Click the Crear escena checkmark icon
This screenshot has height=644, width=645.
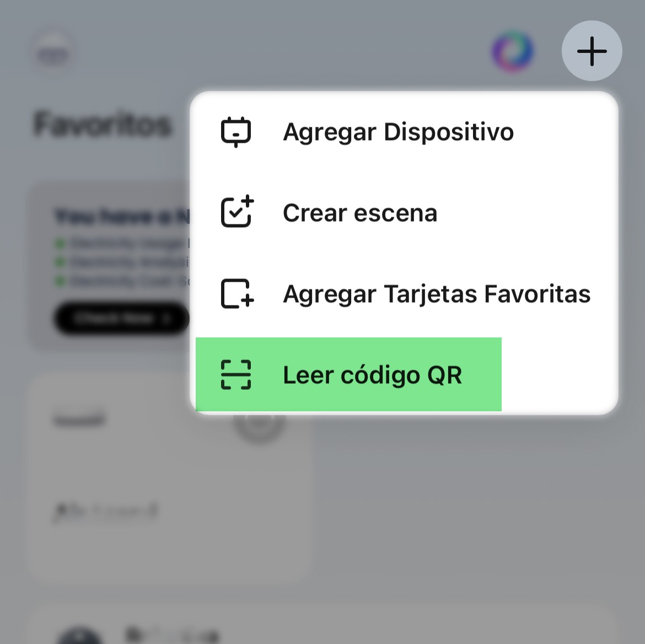tap(237, 212)
